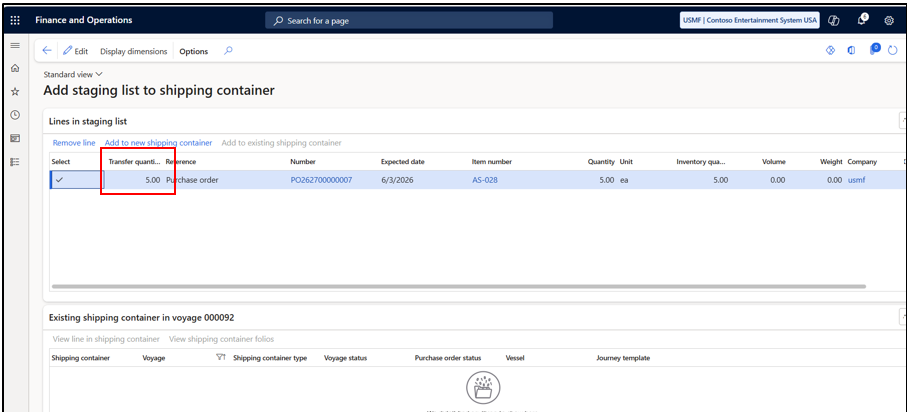Click the action pane search magnifier

(228, 51)
